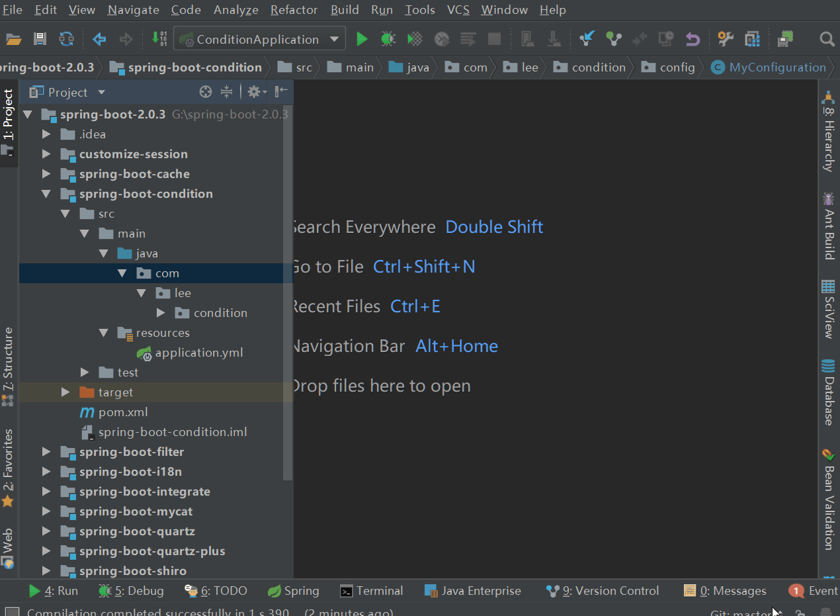
Task: Click the green Build Project icon
Action: coord(159,39)
